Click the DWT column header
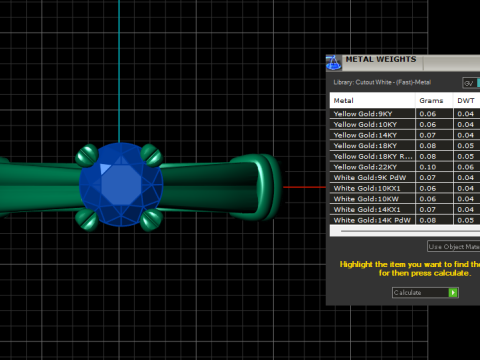This screenshot has width=480, height=360. pos(467,100)
